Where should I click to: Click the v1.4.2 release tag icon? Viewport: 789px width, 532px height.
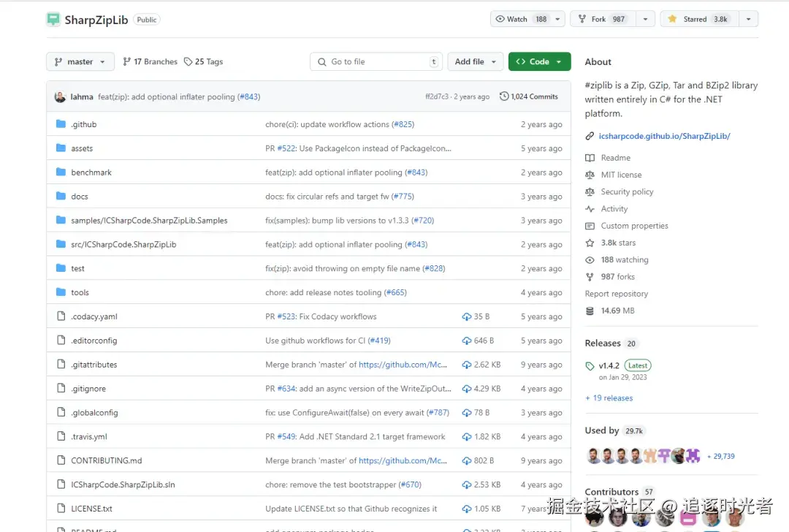[590, 366]
